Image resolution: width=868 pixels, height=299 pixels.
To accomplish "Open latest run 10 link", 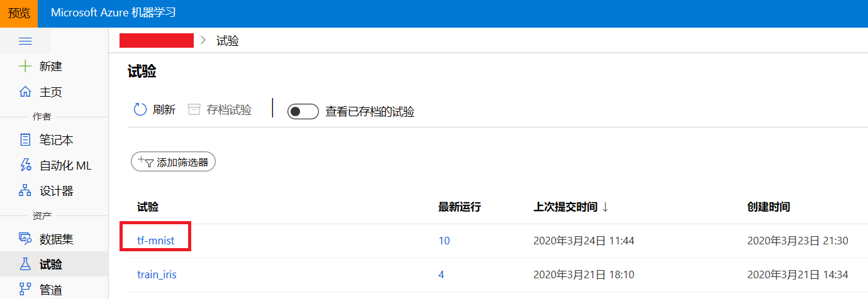I will coord(444,241).
